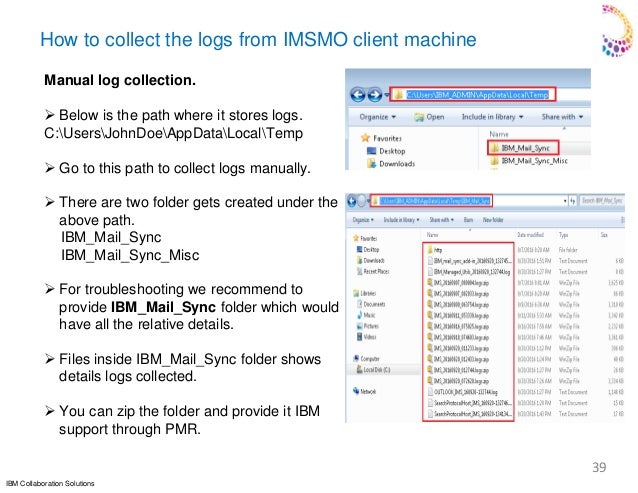The image size is (638, 493).
Task: Open Videos library in navigation pane
Action: tap(366, 337)
